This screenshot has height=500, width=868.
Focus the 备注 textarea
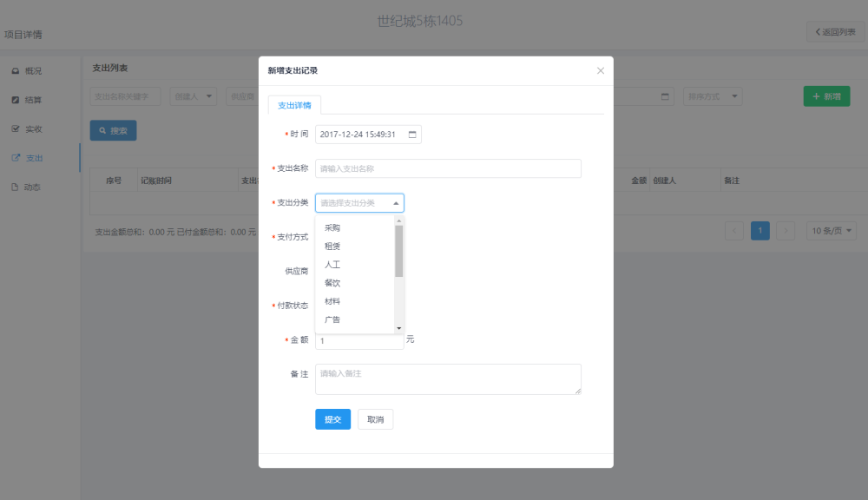tap(449, 379)
